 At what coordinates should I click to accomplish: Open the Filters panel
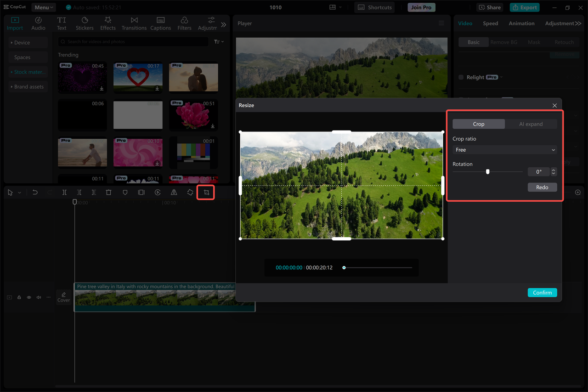tap(184, 23)
